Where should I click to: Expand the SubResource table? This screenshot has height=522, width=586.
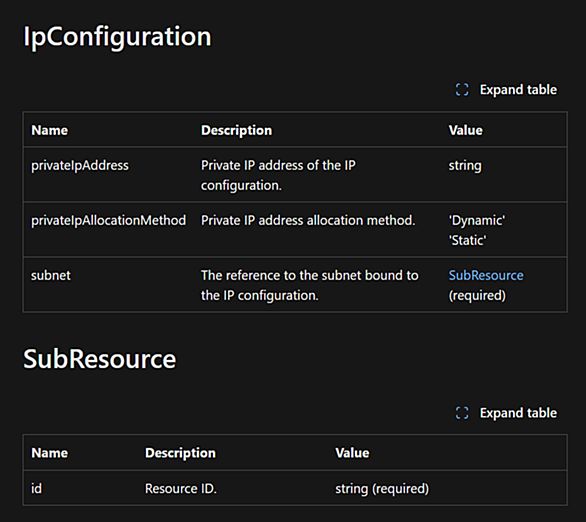tap(506, 413)
